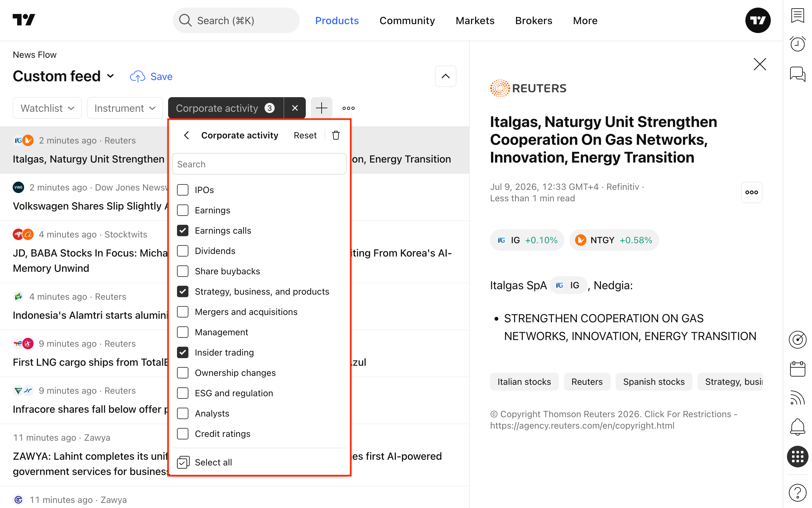Open the chats icon in sidebar
Viewport: 812px width, 508px height.
(x=797, y=74)
